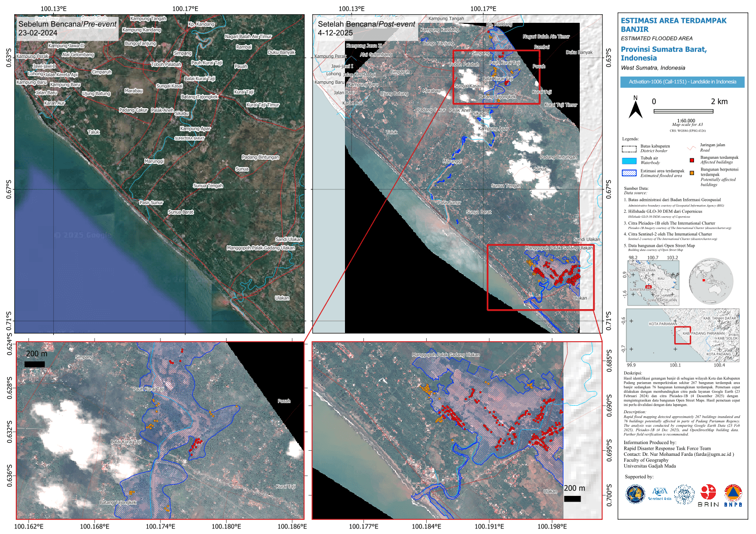The height and width of the screenshot is (534, 756).
Task: Select the orange potentially affected buildings swatch
Action: point(691,173)
